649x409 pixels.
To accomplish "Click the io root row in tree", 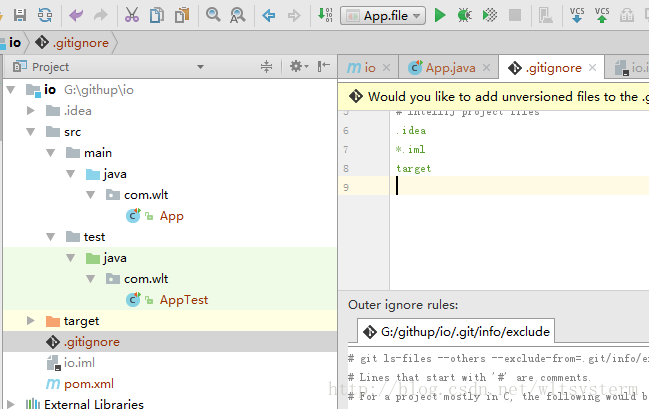I will tap(170, 89).
